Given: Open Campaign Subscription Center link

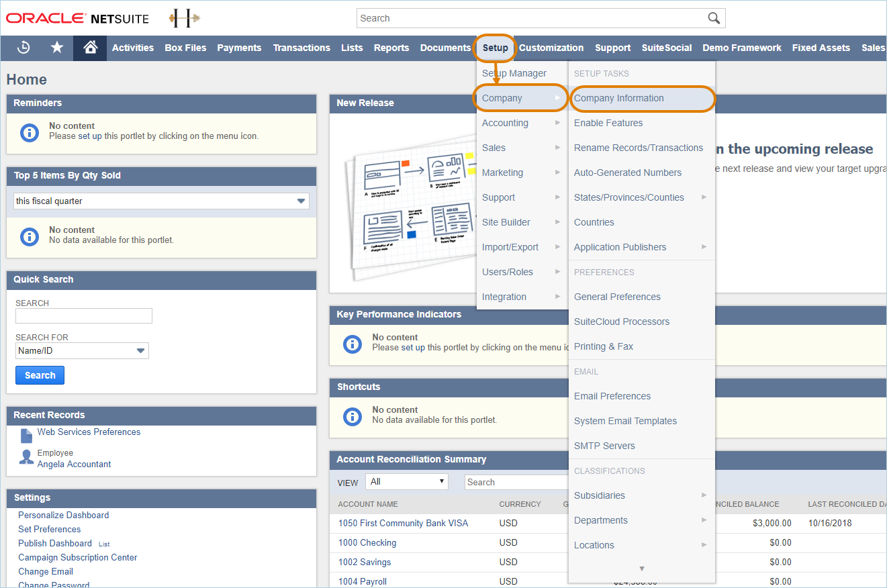Looking at the screenshot, I should click(77, 557).
